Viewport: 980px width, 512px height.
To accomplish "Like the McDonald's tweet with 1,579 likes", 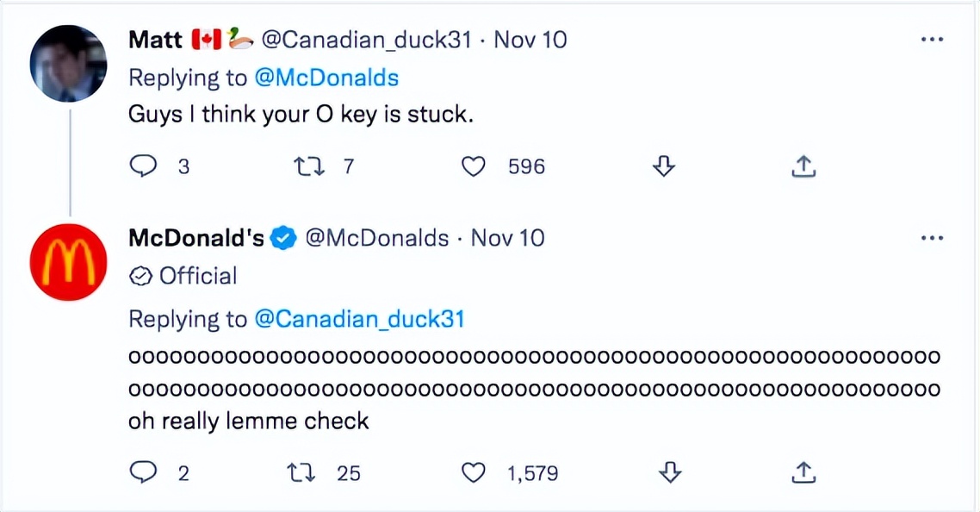I will tap(474, 471).
